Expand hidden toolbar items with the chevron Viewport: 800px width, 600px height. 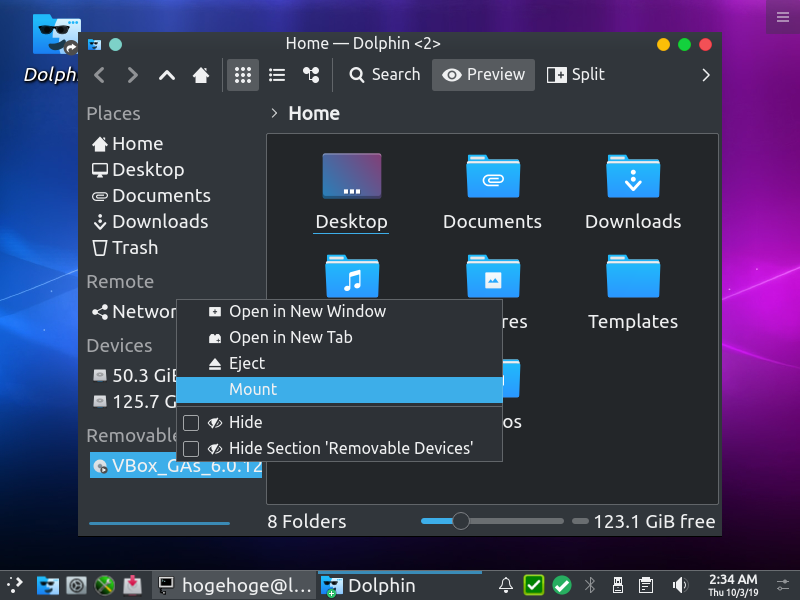706,75
